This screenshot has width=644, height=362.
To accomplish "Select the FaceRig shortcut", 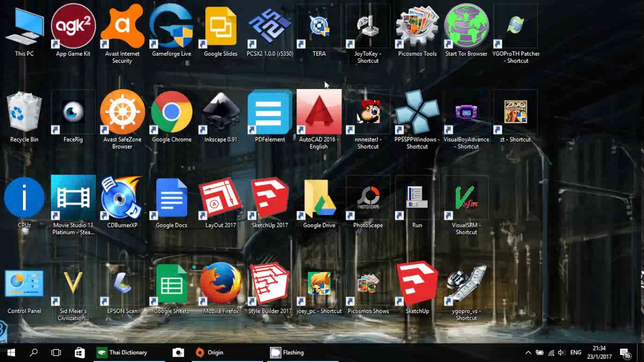I will [73, 117].
